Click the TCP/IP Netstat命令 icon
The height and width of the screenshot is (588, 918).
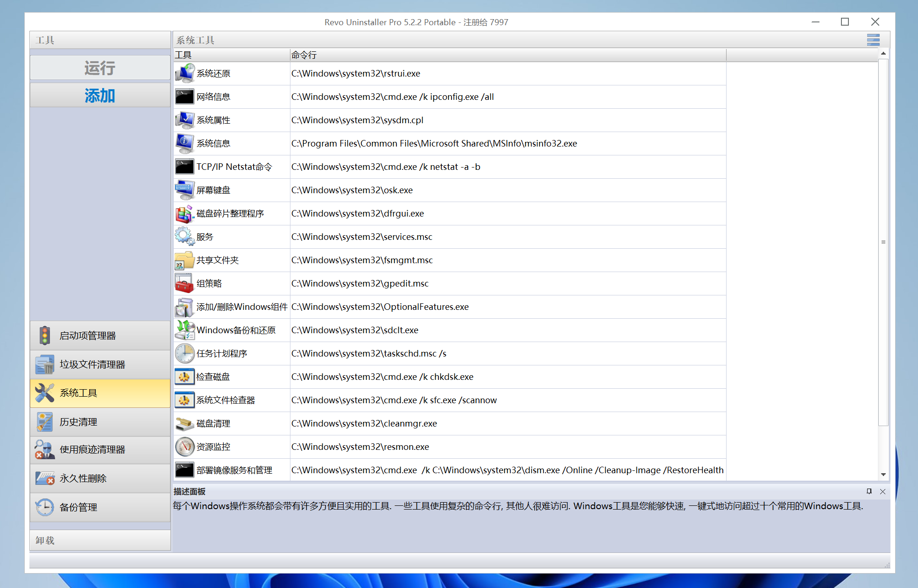click(185, 167)
